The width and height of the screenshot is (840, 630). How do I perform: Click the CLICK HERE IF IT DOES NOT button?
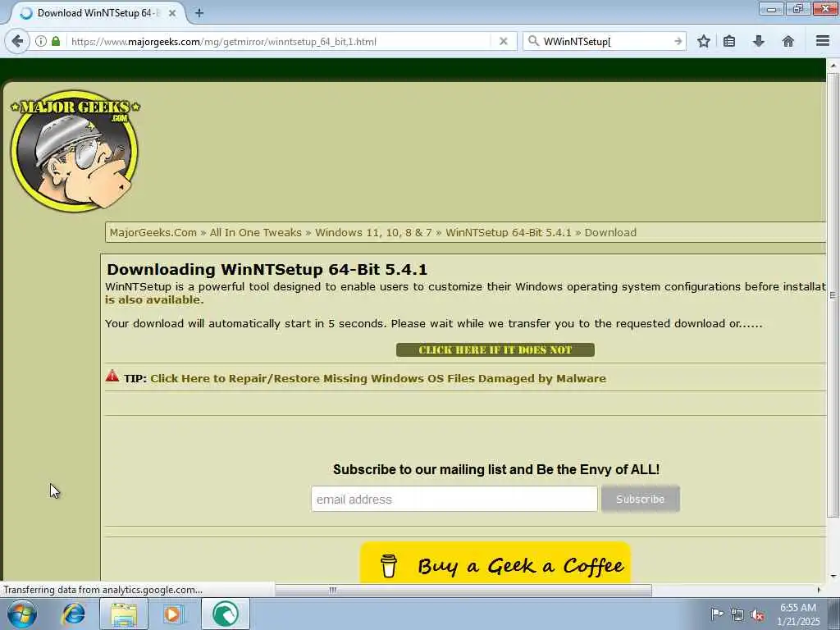pos(495,349)
